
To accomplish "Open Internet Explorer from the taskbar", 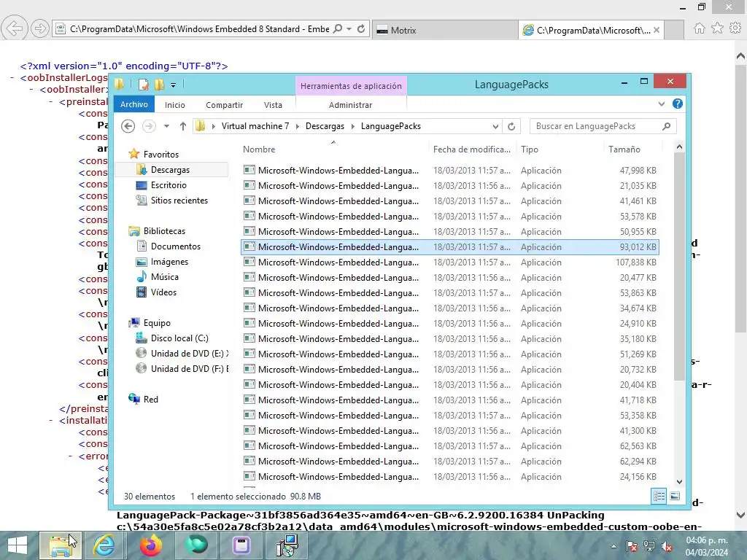I will tap(104, 545).
